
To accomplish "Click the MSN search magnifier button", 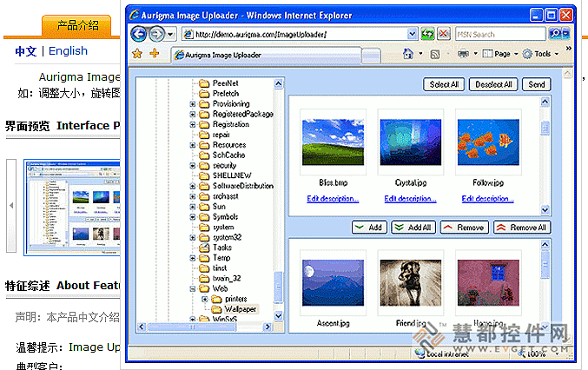I will pos(555,34).
